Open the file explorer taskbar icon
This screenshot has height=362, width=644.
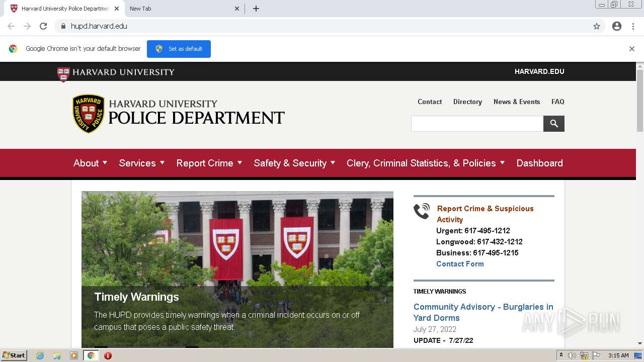(x=57, y=355)
